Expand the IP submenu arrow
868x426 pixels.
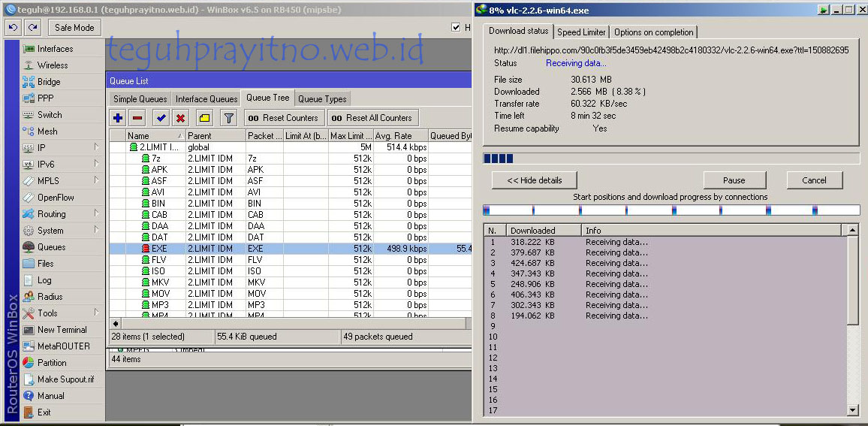[96, 147]
